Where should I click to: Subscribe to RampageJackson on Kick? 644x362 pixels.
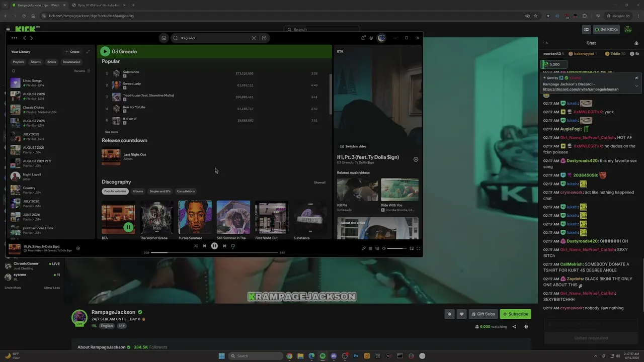click(516, 314)
